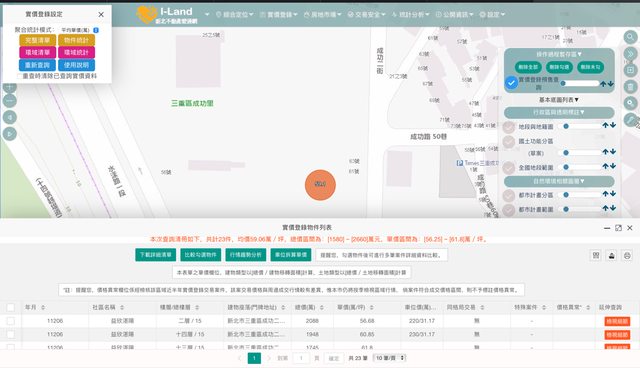The width and height of the screenshot is (640, 368).
Task: Collapse the 操作過程暫存區 header
Action: (x=559, y=54)
